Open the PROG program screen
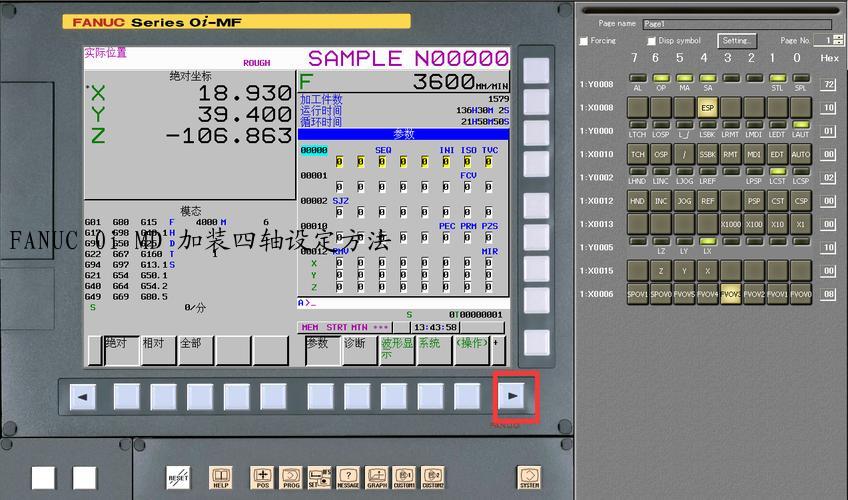 (x=291, y=478)
